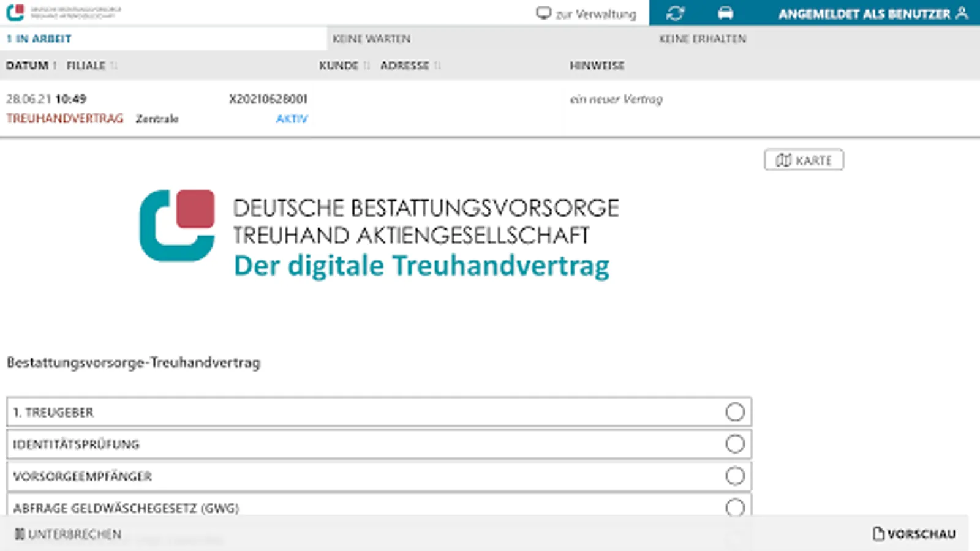Click the refresh sync arrows icon
Image resolution: width=980 pixels, height=551 pixels.
(x=675, y=13)
